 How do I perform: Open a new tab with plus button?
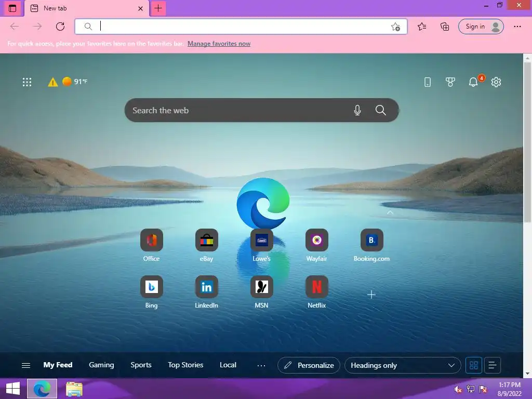pyautogui.click(x=158, y=8)
